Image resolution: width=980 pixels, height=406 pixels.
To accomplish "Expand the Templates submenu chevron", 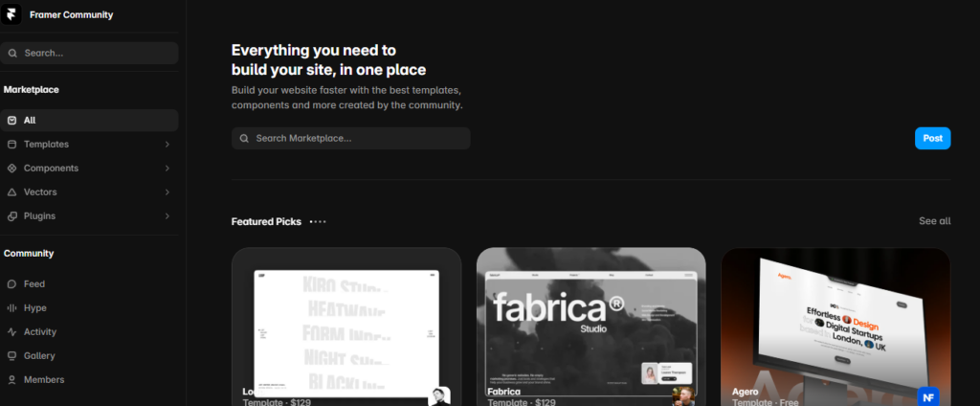I will tap(167, 145).
